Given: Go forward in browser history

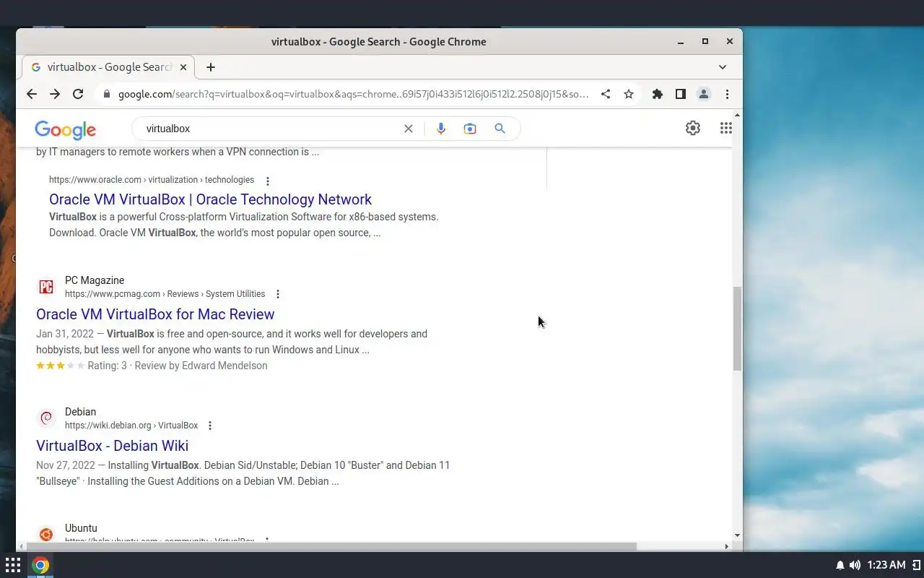Looking at the screenshot, I should [x=55, y=94].
